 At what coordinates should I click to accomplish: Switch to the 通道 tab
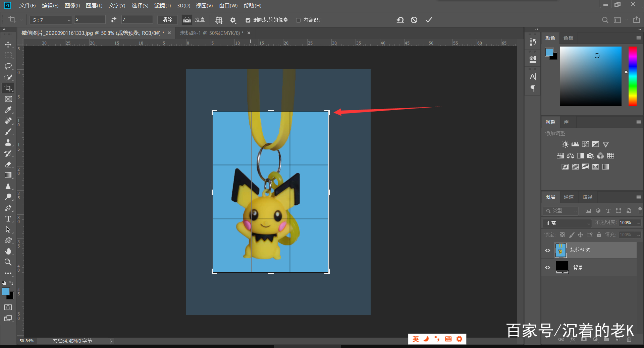pyautogui.click(x=569, y=197)
